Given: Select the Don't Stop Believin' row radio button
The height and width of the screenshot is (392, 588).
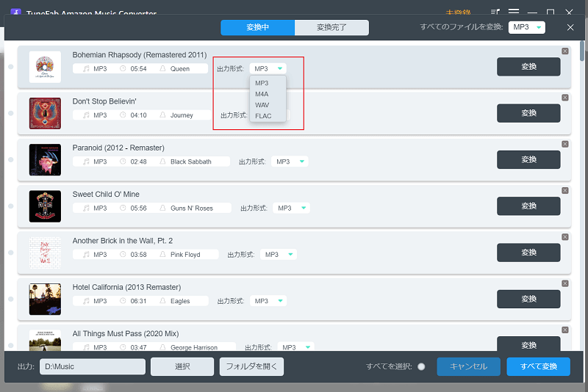Looking at the screenshot, I should [x=11, y=113].
